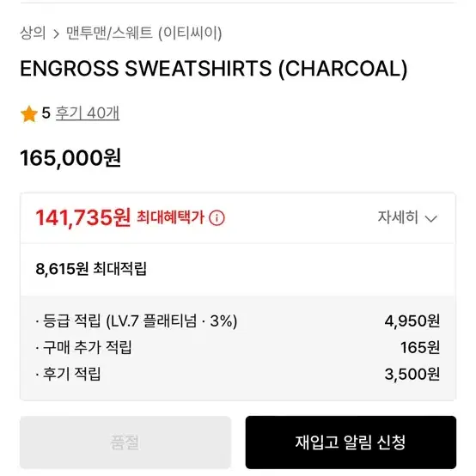Go to 상의 category breadcrumb
Viewport: 476px width, 476px height.
pyautogui.click(x=33, y=34)
